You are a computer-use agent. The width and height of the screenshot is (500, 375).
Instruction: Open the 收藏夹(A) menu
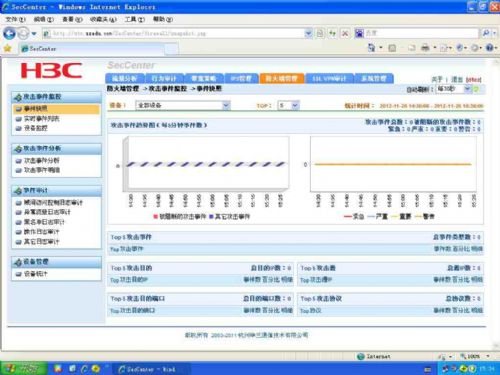coord(103,20)
